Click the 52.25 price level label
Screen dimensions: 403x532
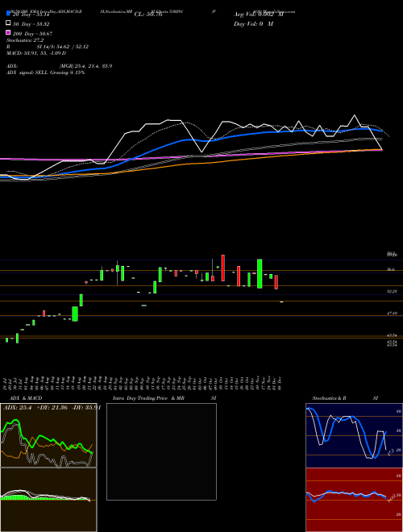click(392, 292)
